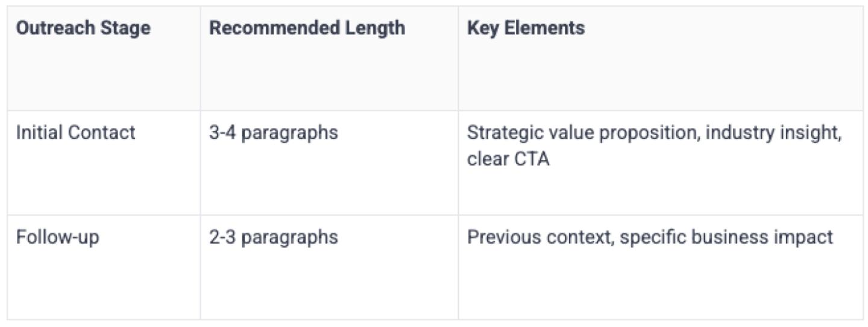
Task: Select the "Recommended Length" header cell
Action: click(307, 28)
